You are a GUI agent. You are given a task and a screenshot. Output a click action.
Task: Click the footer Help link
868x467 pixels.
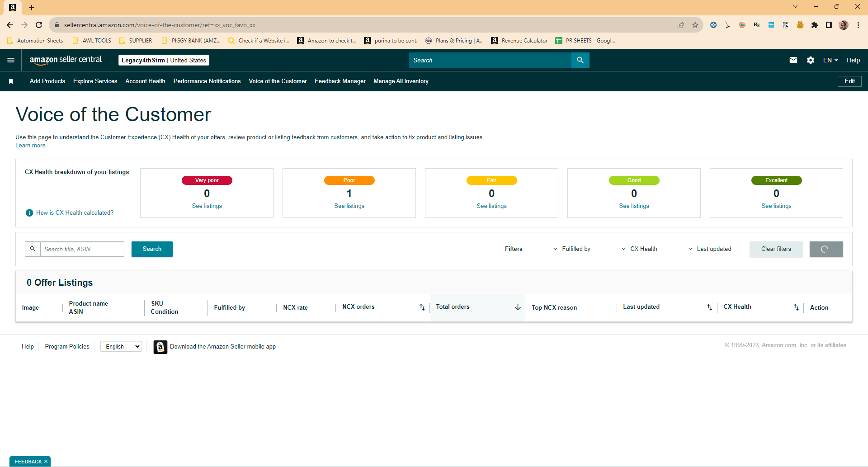click(x=28, y=347)
